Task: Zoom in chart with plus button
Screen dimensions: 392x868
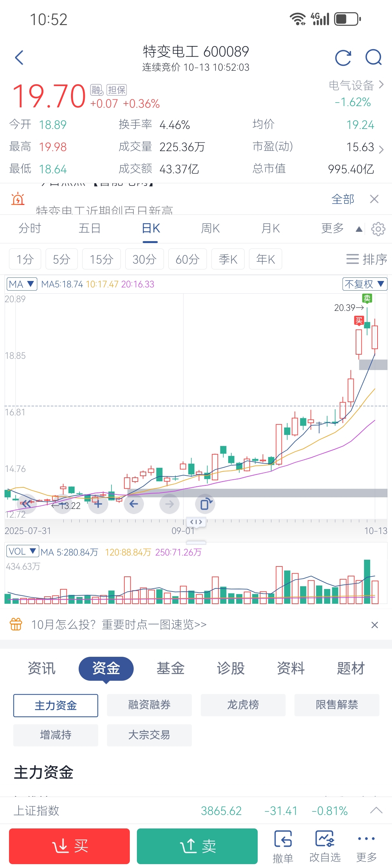Action: (x=98, y=504)
